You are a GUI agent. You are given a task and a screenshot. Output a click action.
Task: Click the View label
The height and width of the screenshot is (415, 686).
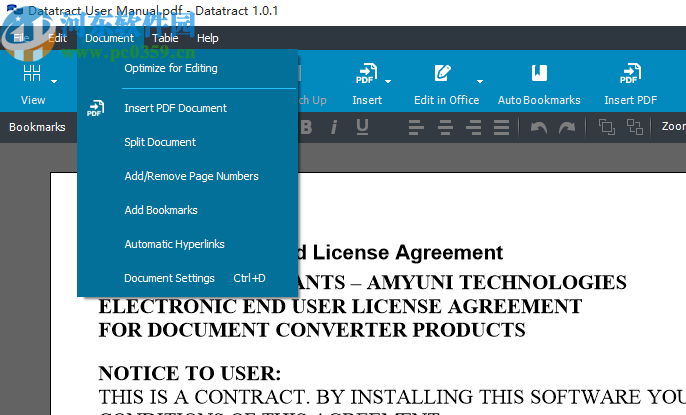coord(33,100)
